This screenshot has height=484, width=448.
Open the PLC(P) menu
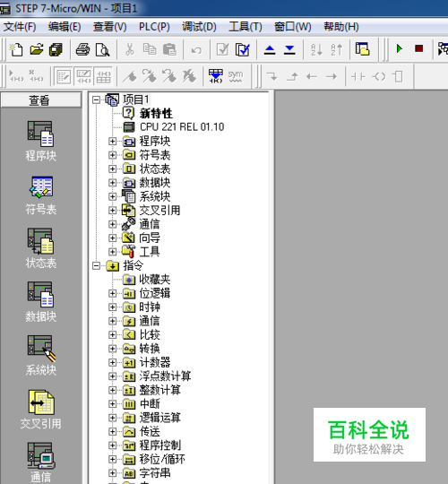coord(154,27)
